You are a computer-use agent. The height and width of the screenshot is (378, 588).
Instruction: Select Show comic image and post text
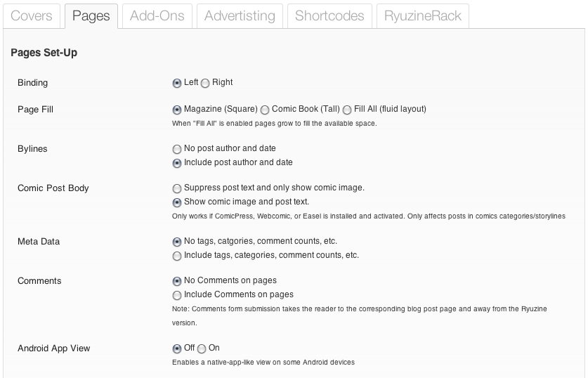pos(177,202)
